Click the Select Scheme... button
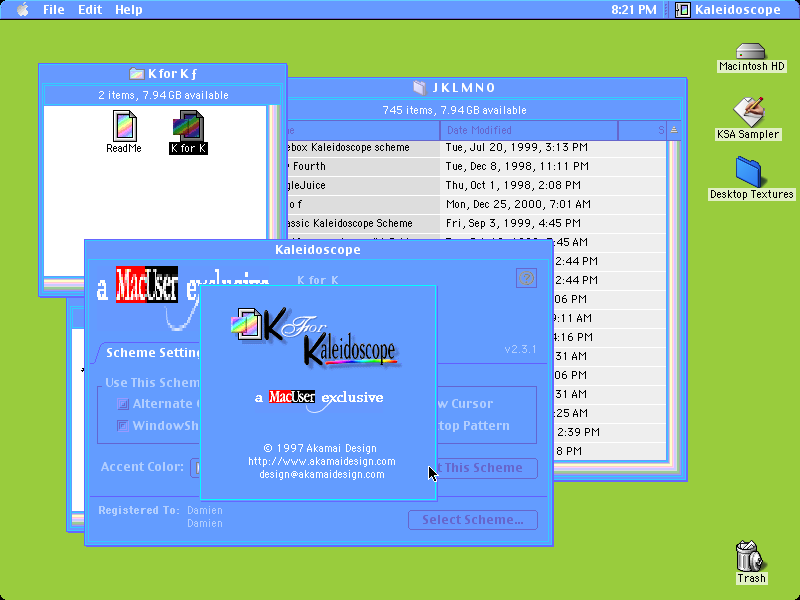Screen dimensions: 800x600 click(x=473, y=520)
